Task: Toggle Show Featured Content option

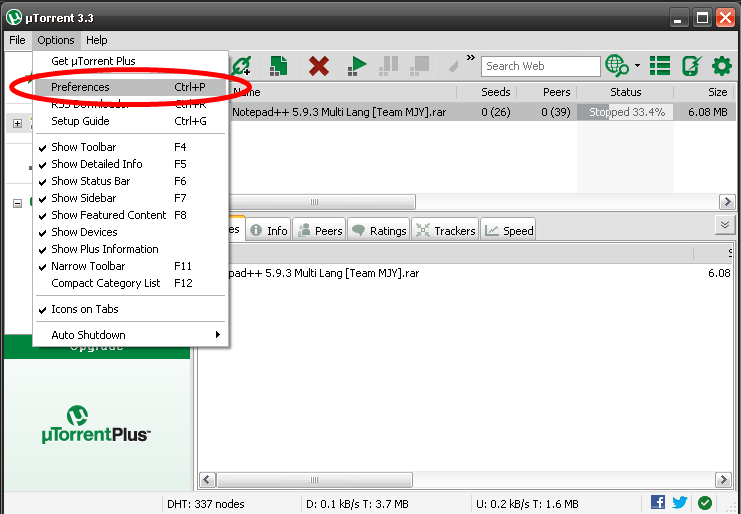Action: click(x=131, y=215)
